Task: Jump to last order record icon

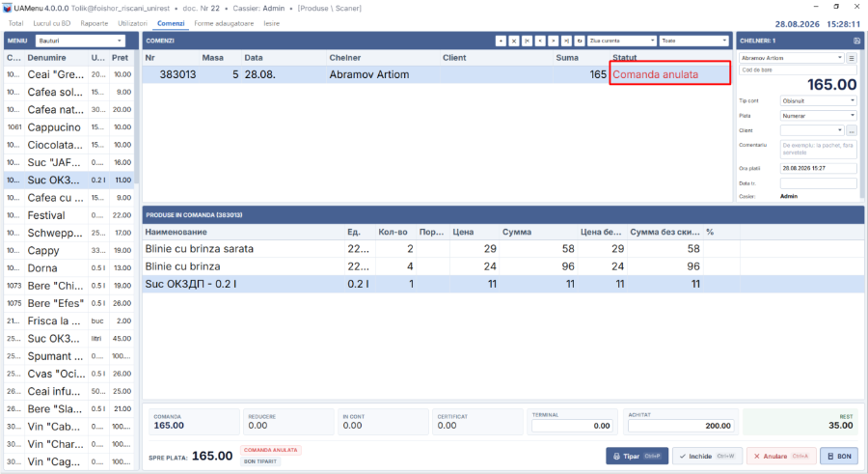Action: coord(566,41)
